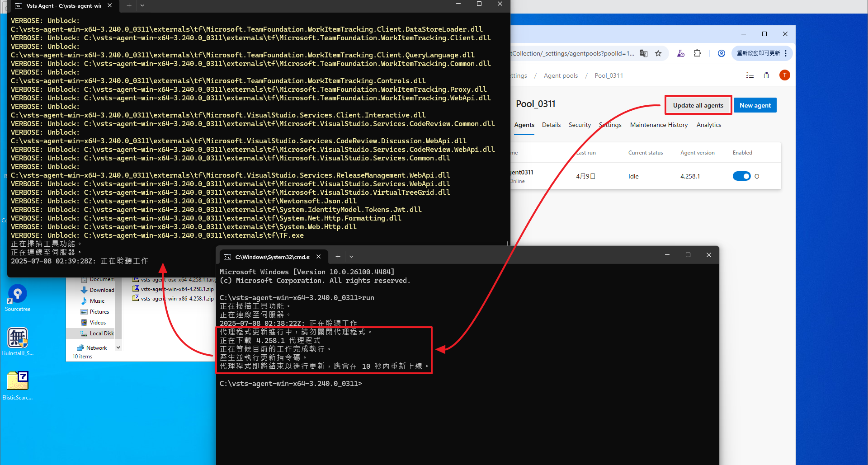Click last run date 4月9日 cell

point(585,176)
